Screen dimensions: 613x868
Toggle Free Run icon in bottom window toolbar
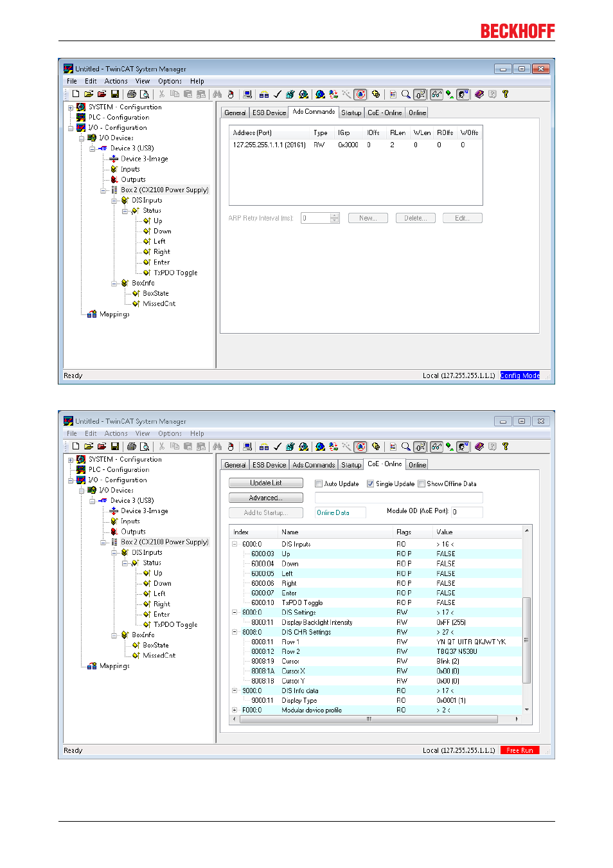click(x=361, y=446)
